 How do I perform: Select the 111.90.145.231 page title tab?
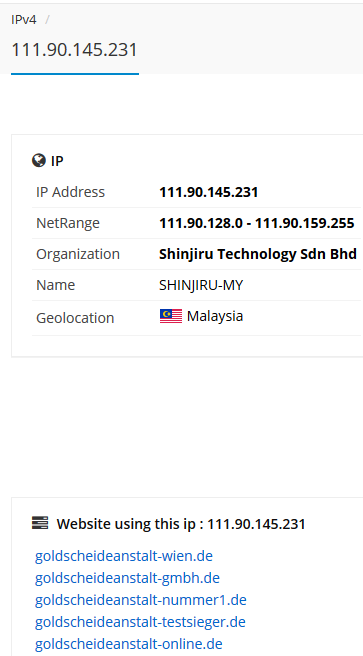(x=74, y=50)
